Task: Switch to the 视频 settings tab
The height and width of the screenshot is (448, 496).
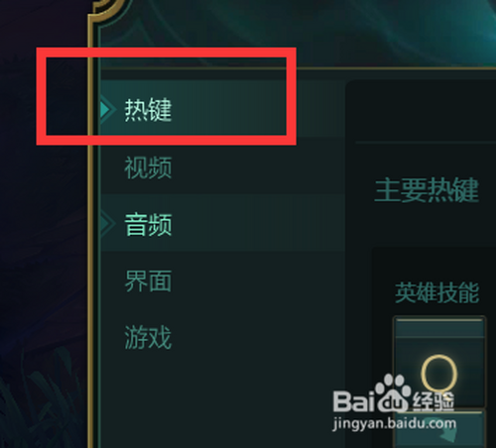Action: [148, 168]
